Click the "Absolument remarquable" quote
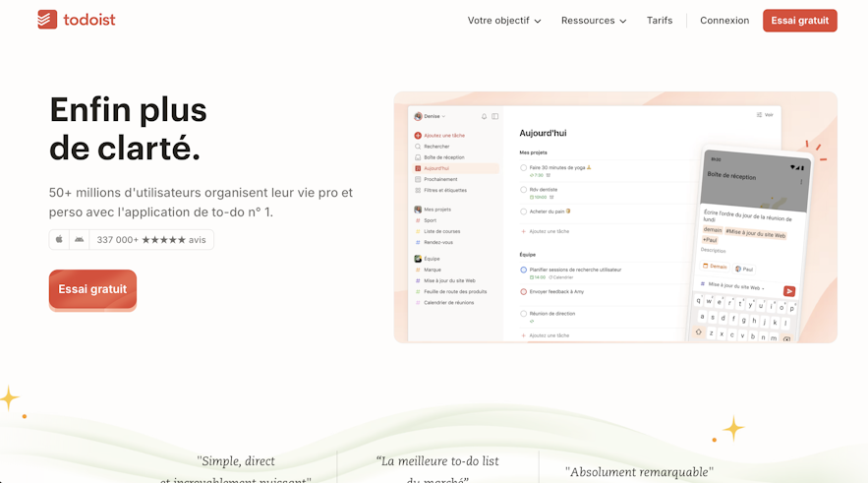 [639, 472]
